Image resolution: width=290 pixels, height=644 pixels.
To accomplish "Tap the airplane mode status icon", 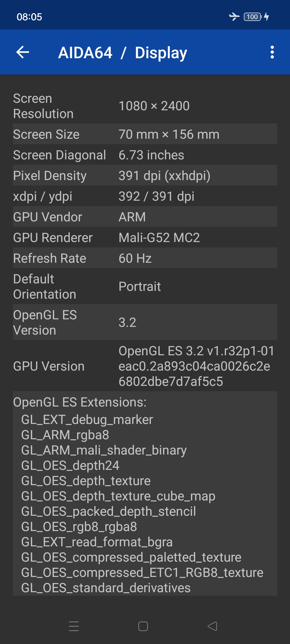I will coord(234,17).
